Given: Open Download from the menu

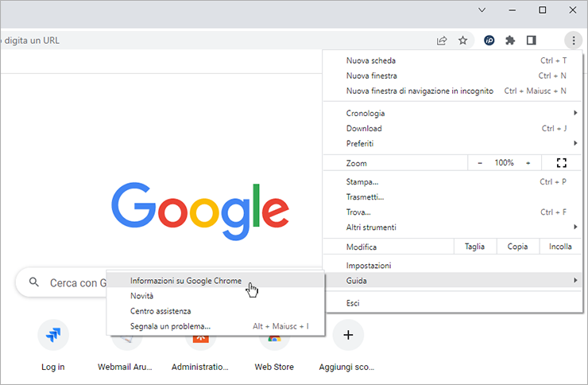Looking at the screenshot, I should [452, 128].
